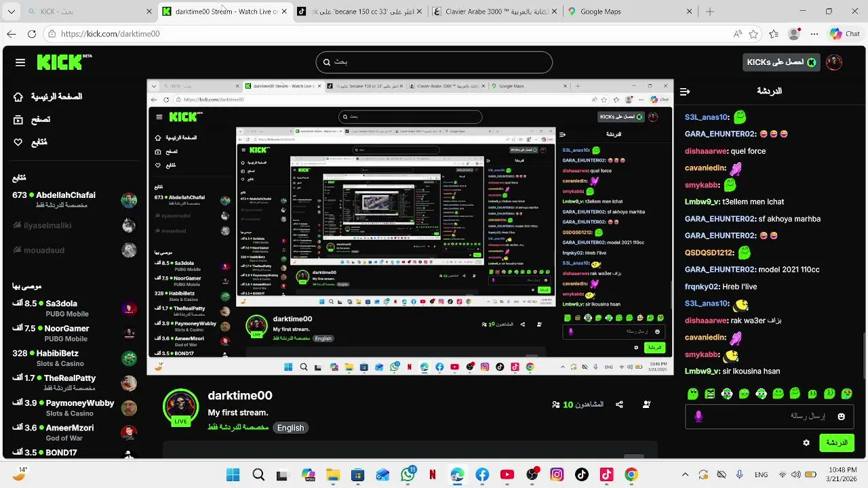Viewport: 868px width, 488px height.
Task: Open OBS Studio from the taskbar
Action: coord(532,474)
